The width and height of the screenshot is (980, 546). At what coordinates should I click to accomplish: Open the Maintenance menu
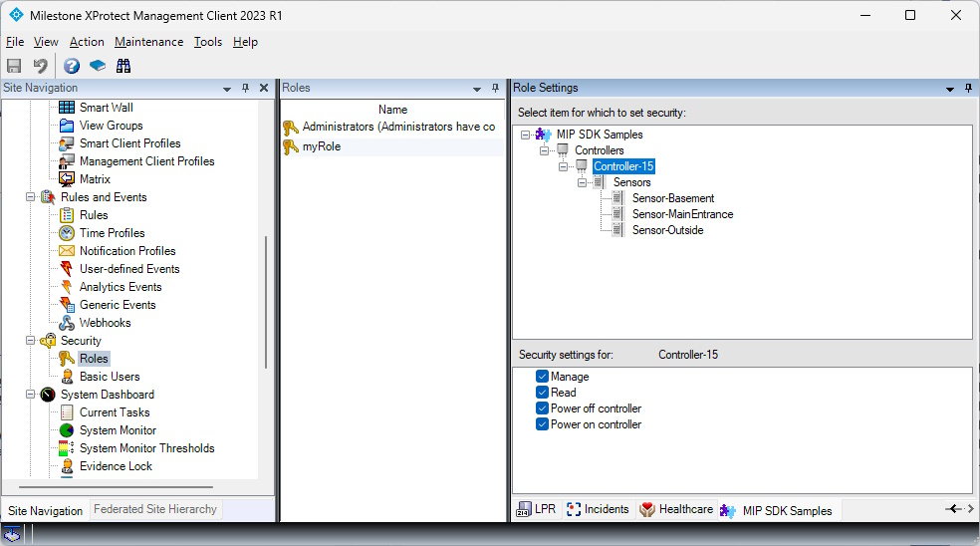click(148, 42)
